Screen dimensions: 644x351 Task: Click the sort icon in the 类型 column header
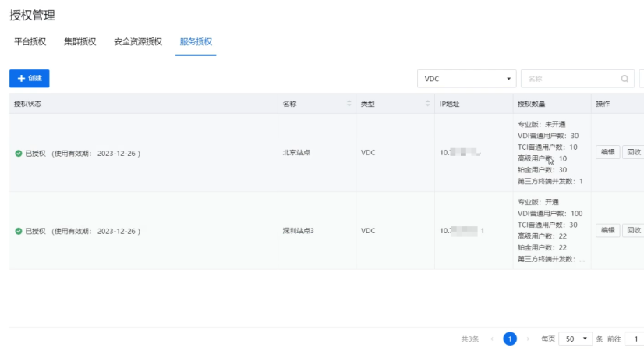[x=427, y=104]
